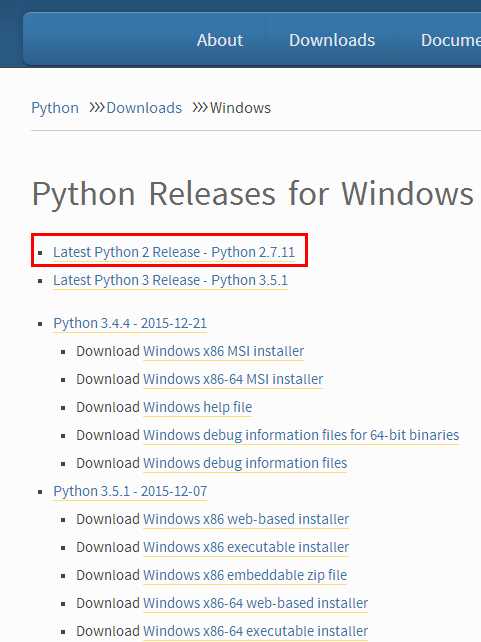Download Windows x86-64 executable installer

point(255,631)
